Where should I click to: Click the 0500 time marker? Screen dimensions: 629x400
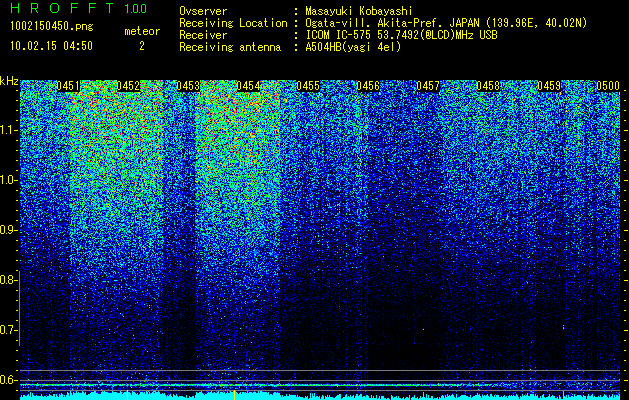(x=608, y=86)
